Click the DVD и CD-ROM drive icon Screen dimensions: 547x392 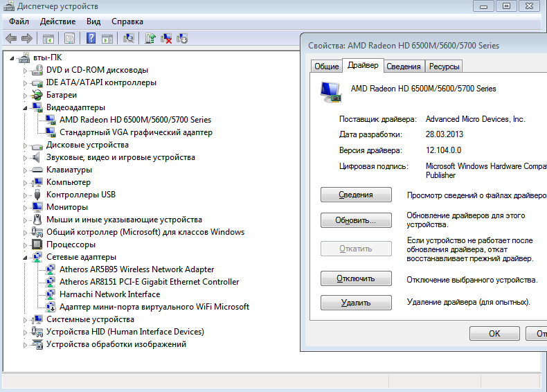(37, 70)
